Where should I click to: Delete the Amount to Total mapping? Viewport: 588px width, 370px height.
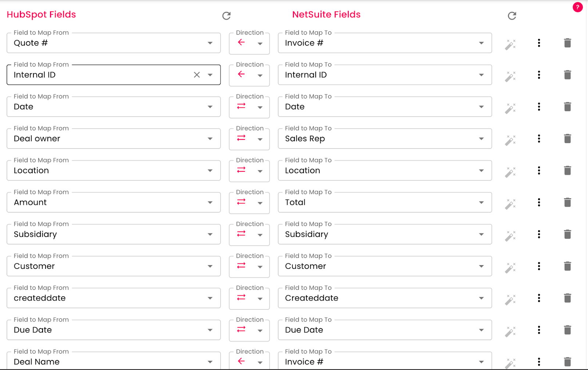567,203
